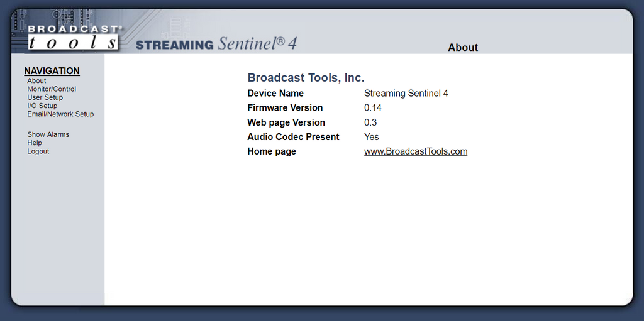This screenshot has width=644, height=321.
Task: Click the Broadcast Tools logo
Action: pos(74,38)
